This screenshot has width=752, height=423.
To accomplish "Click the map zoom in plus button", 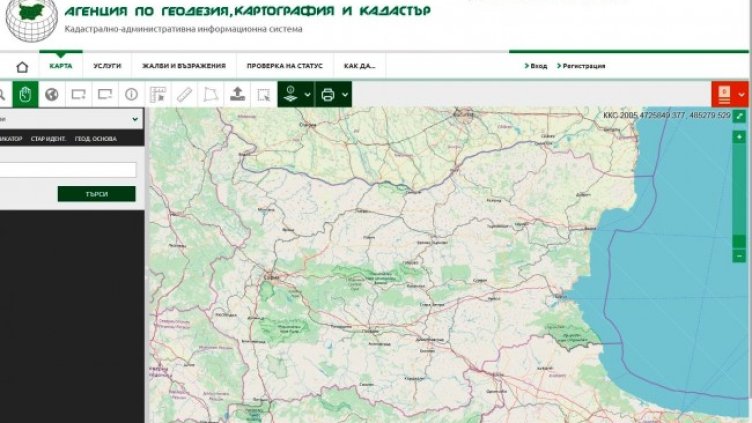I will coord(739,137).
